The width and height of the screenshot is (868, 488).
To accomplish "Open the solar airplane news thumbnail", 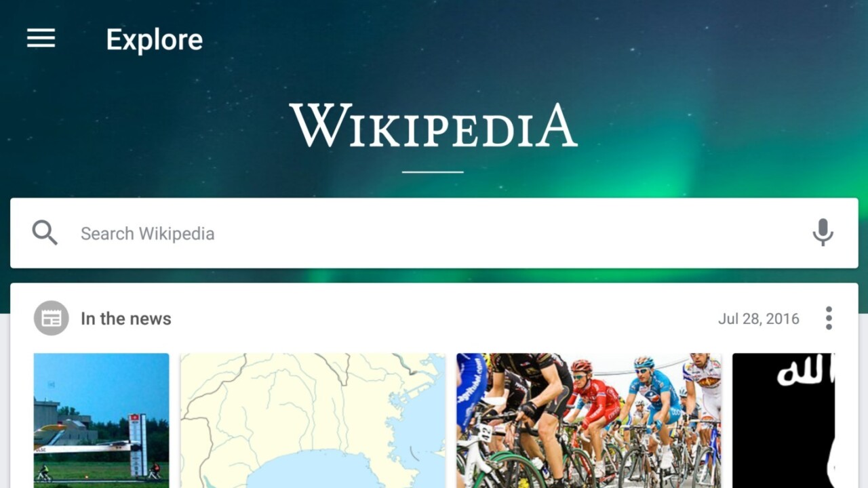I will [101, 420].
